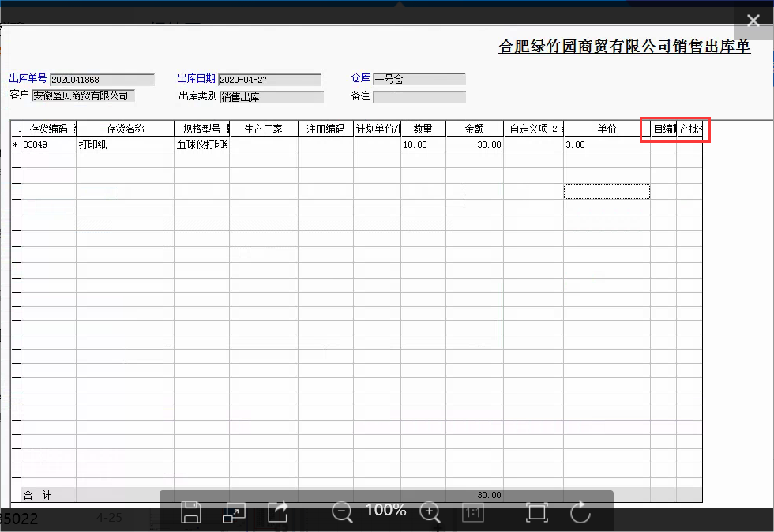
Task: Select the 出库单号 field 2020041868
Action: coord(102,80)
